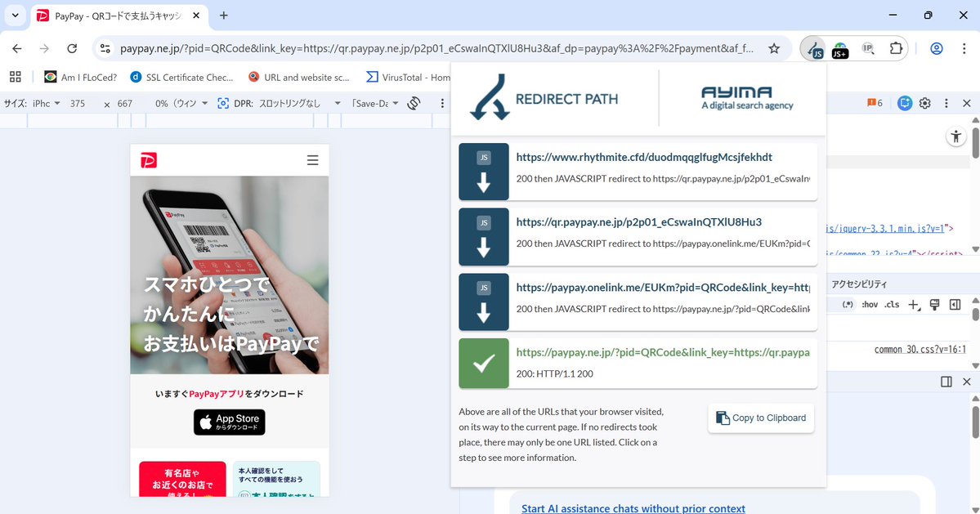Viewport: 980px width, 514px height.
Task: Click Start AI assistance chats without prior context
Action: point(633,508)
